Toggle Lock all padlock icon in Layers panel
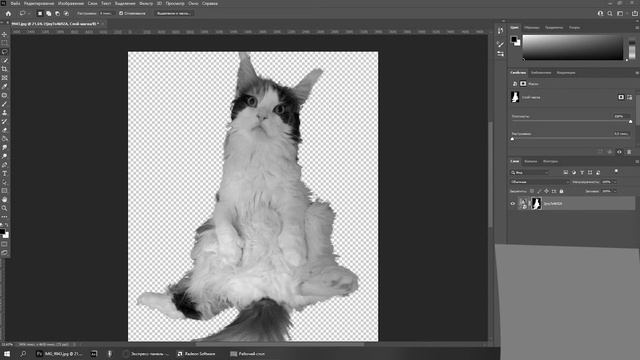Image resolution: width=640 pixels, height=360 pixels. coord(561,191)
